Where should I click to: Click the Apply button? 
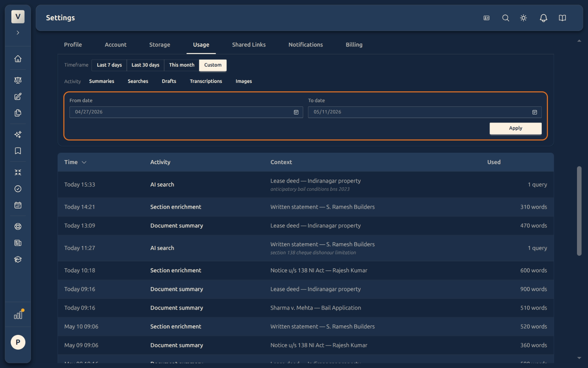click(x=515, y=128)
